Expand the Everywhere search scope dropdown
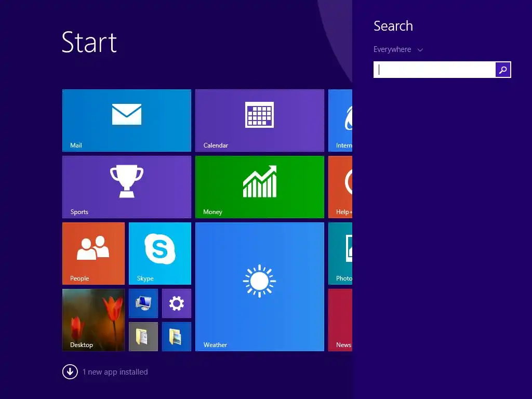This screenshot has height=399, width=532. tap(398, 49)
